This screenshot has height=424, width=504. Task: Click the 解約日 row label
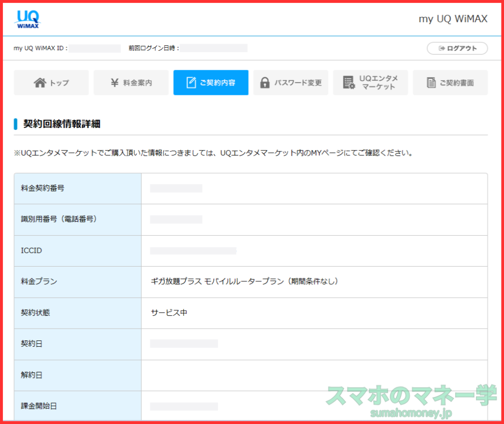(31, 375)
